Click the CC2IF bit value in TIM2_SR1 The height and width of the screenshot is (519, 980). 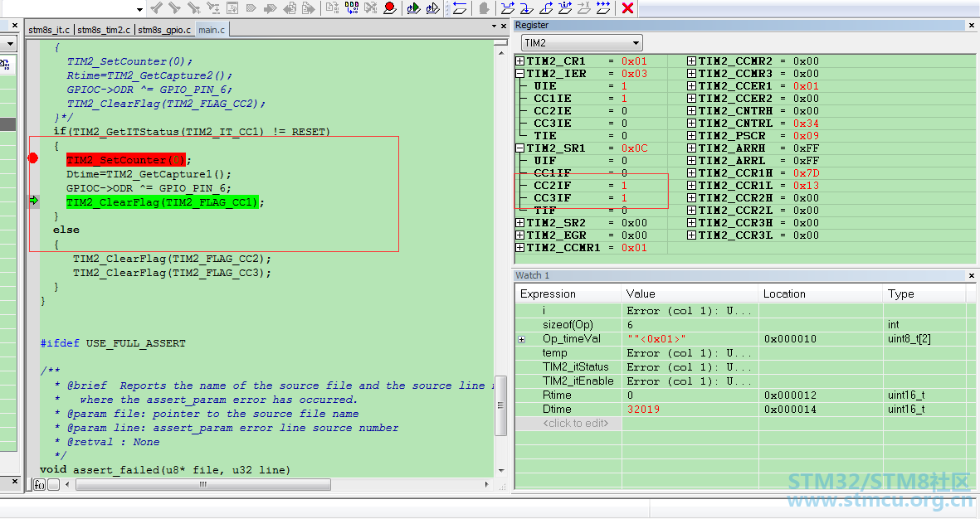624,186
